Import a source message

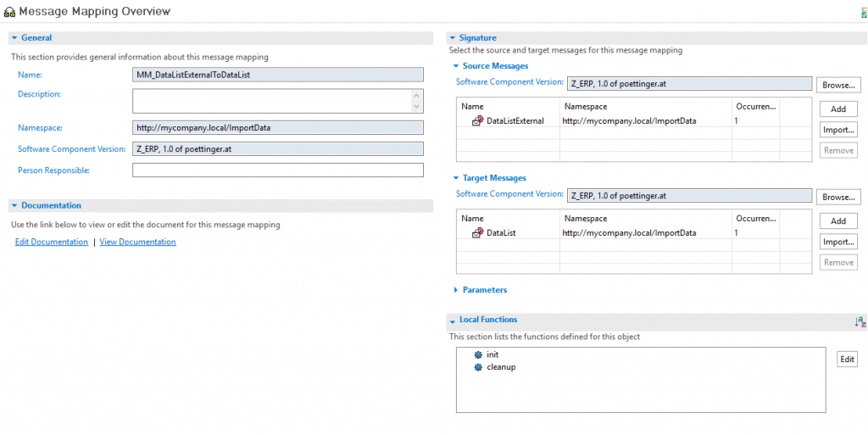pos(838,130)
